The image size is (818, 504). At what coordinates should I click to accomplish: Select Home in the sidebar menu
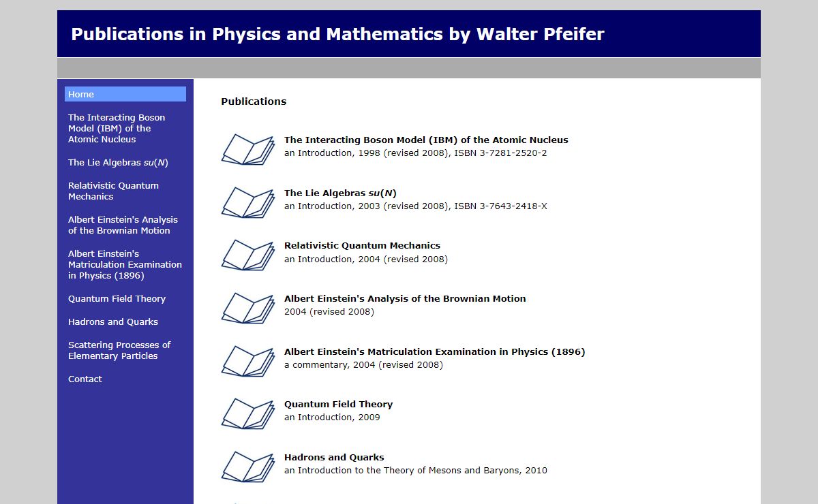pyautogui.click(x=125, y=94)
